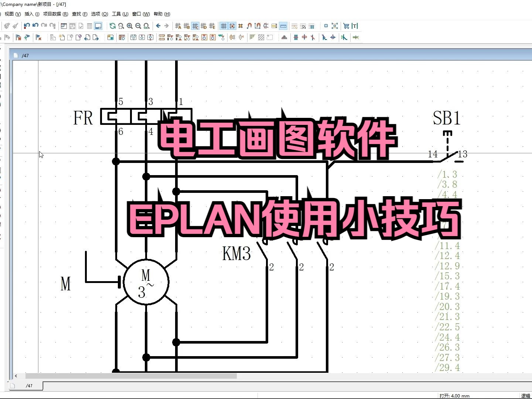Click the new page star icon
532x399 pixels.
[62, 37]
